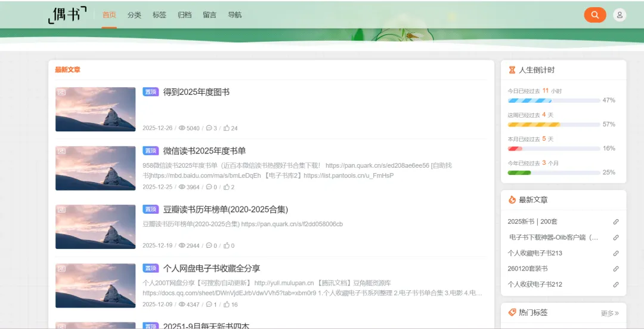Open sidebar link 电子书下载神器-Olib客户端

coord(553,237)
